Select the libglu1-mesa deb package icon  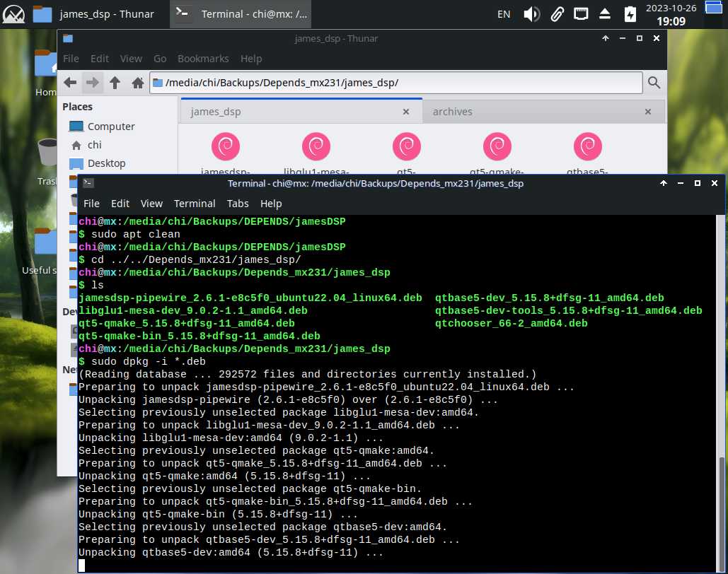[316, 147]
